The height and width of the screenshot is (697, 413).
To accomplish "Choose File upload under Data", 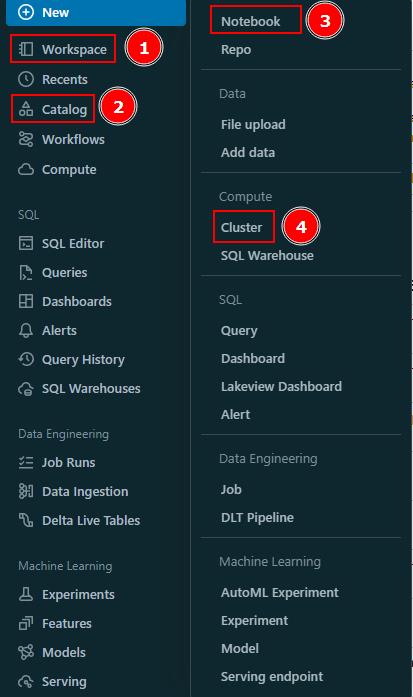I will 253,124.
